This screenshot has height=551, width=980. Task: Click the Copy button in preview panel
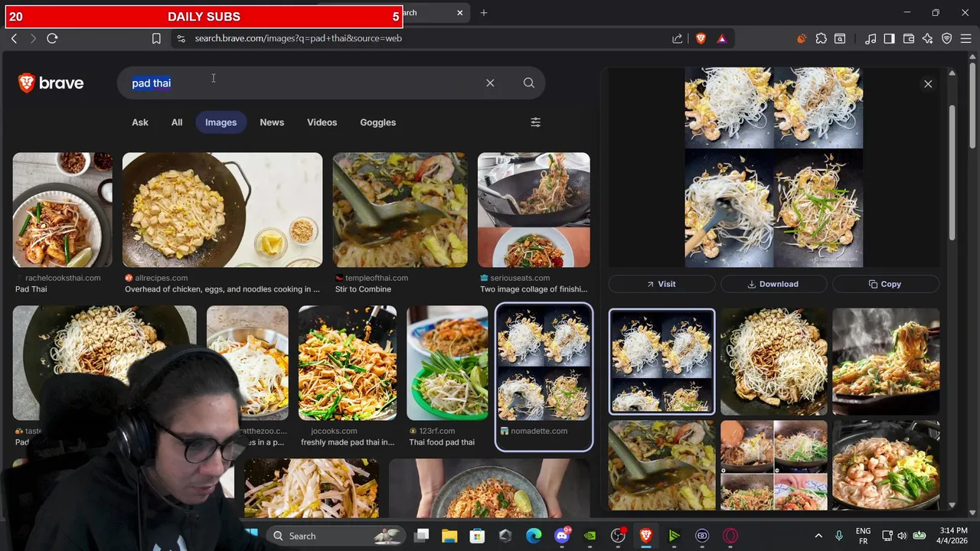point(886,284)
